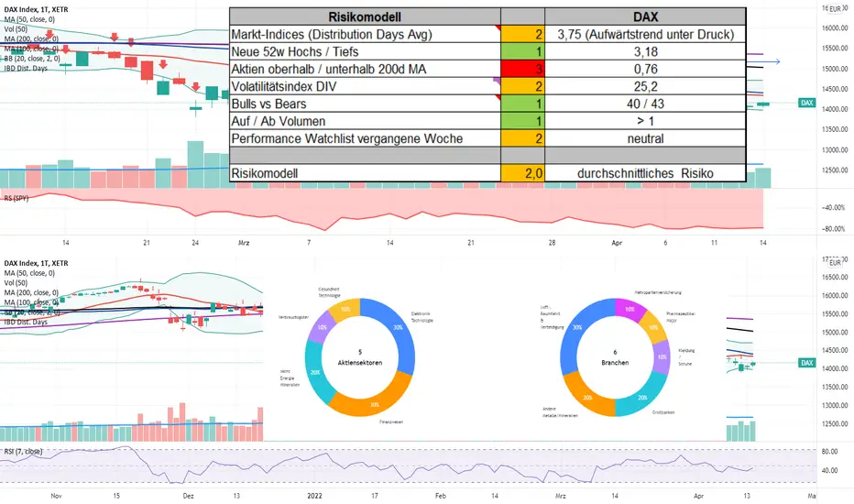Viewport: 854px width, 504px height.
Task: Click the Volatilitätsindex DIV row label
Action: [284, 86]
